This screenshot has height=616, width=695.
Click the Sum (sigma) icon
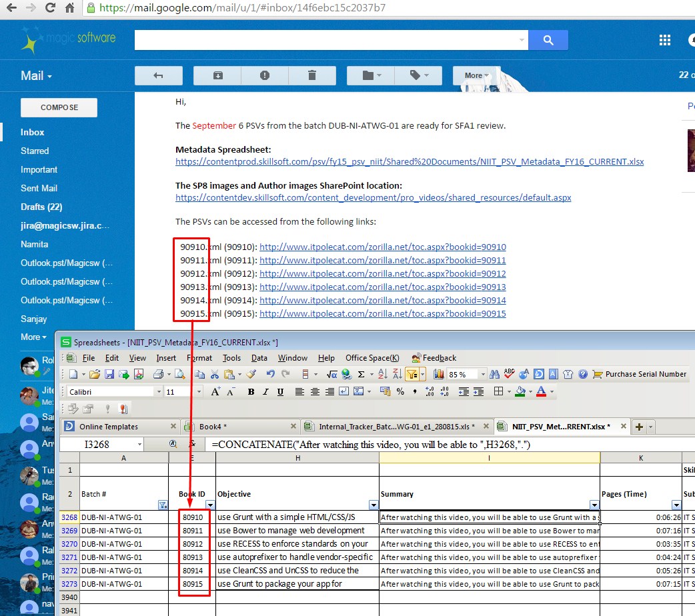point(362,375)
